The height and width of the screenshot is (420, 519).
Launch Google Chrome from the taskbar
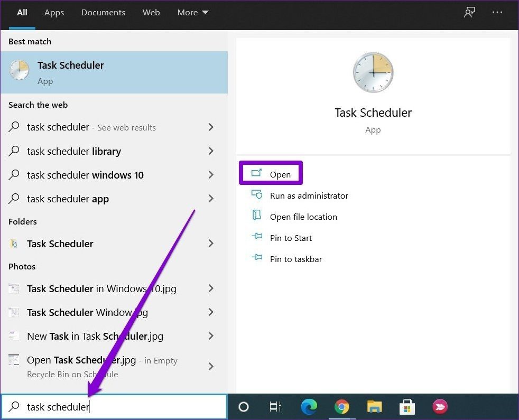point(341,407)
